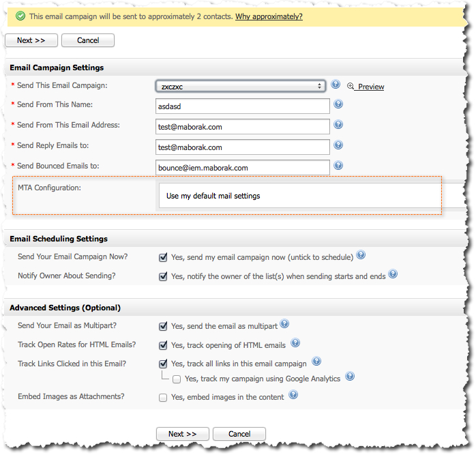Click help icon next to Send Bounced Emails to
The width and height of the screenshot is (476, 455).
[338, 166]
